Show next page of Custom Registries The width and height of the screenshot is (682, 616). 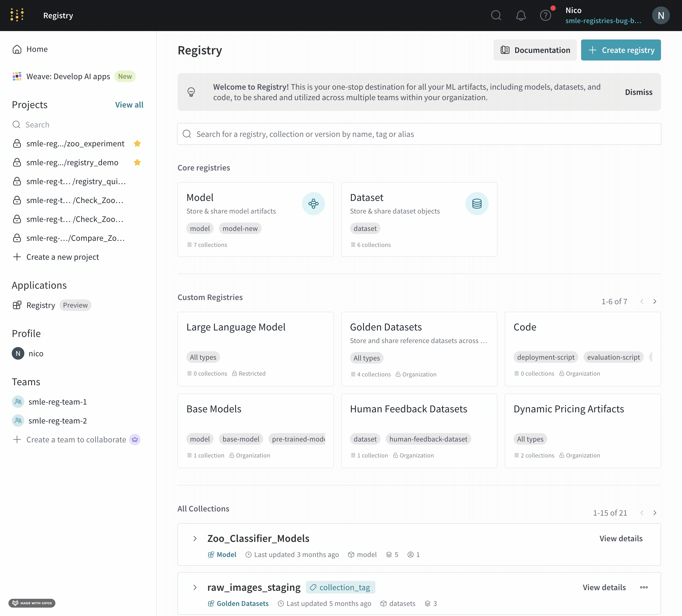(x=655, y=301)
